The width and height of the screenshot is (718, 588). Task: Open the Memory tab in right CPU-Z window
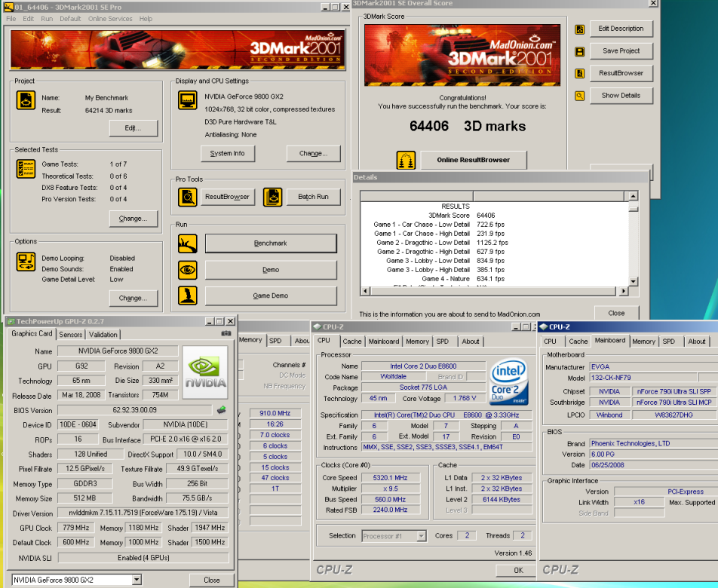[644, 341]
